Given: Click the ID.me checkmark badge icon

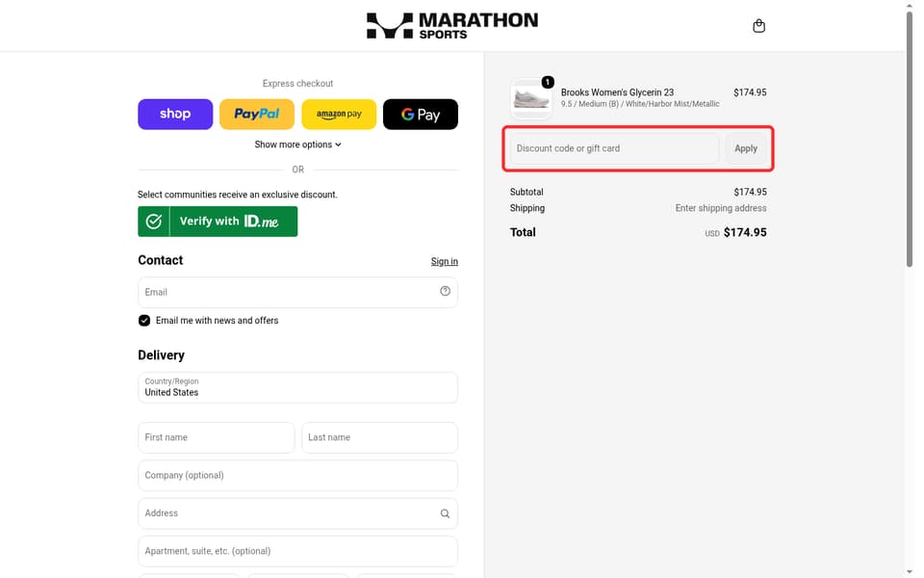Looking at the screenshot, I should coord(154,222).
